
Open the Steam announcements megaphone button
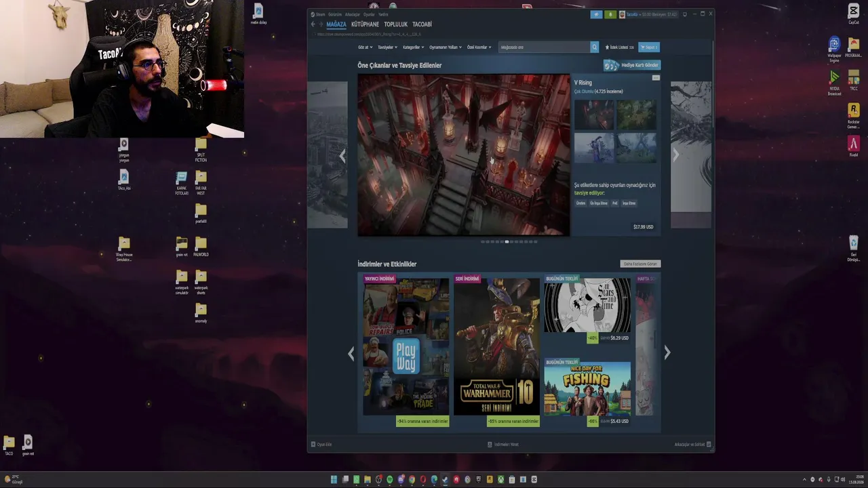(596, 14)
